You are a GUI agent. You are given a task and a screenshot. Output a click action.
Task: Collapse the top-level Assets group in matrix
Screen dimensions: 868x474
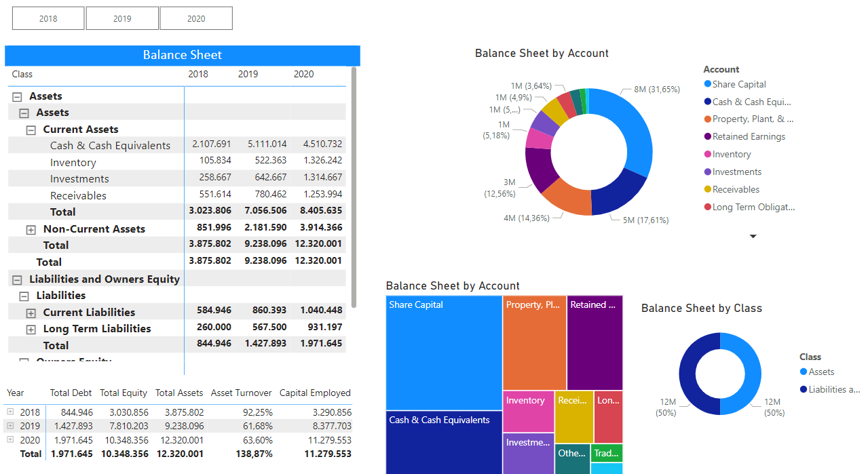(x=17, y=97)
